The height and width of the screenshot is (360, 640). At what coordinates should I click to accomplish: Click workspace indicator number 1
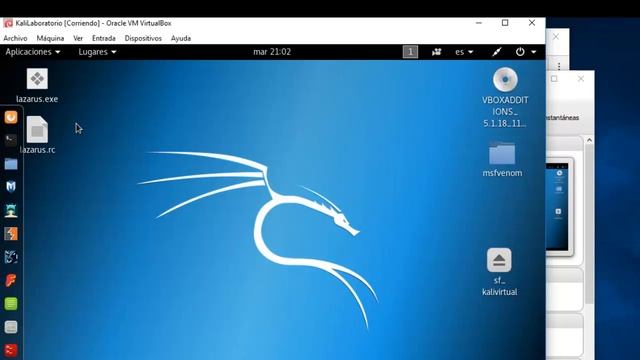(x=410, y=52)
